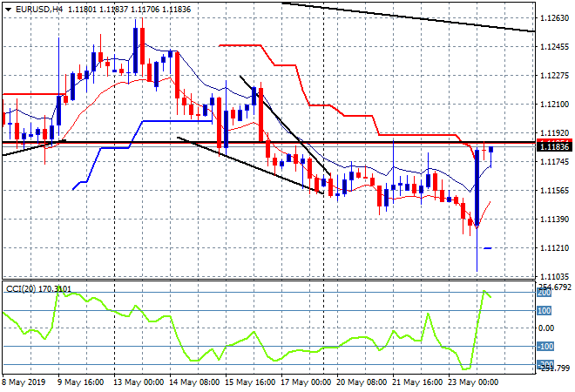Select the 20 May 08:00 time label
The image size is (575, 392).
click(362, 382)
